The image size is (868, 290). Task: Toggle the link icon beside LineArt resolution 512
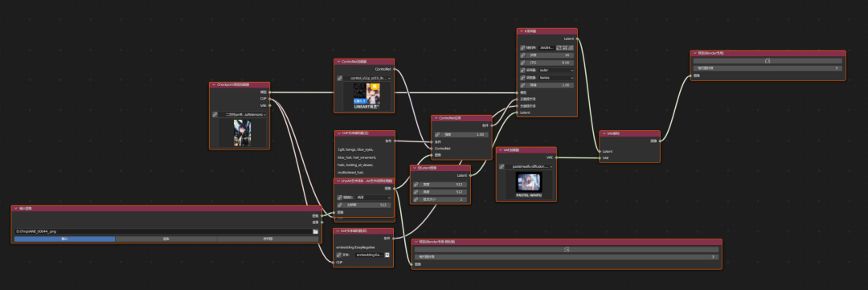coord(340,205)
